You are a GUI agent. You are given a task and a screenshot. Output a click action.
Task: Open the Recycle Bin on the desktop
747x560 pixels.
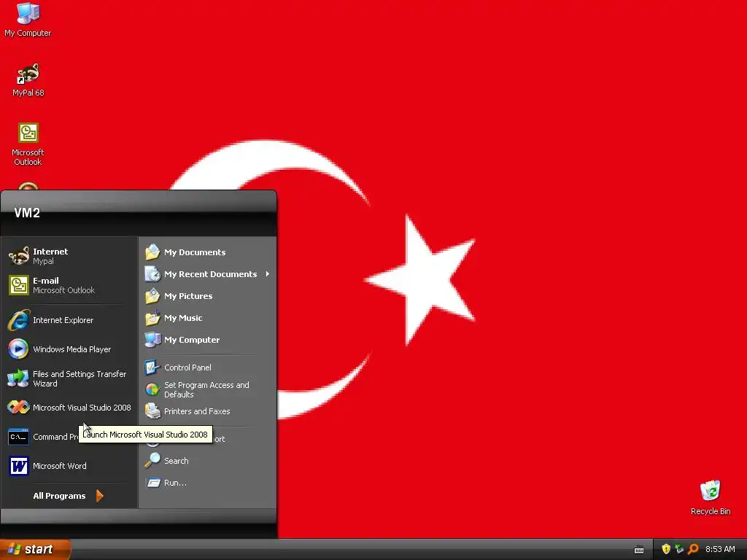[x=711, y=497]
